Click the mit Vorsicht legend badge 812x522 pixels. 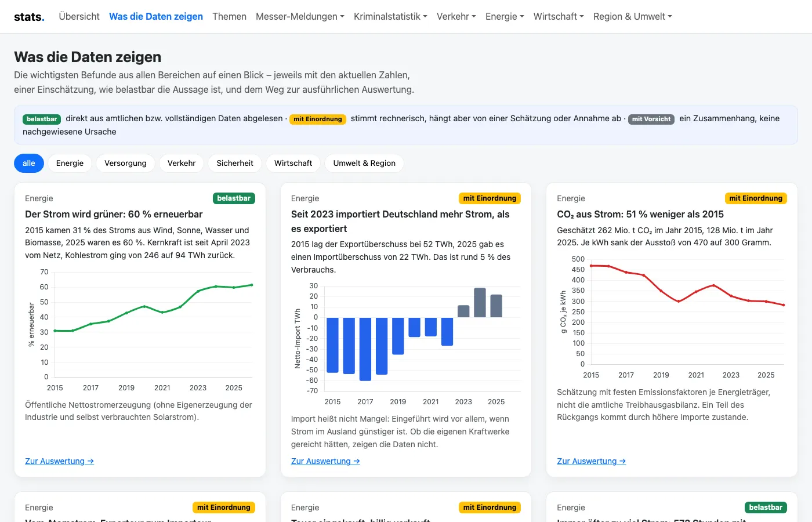pos(651,119)
